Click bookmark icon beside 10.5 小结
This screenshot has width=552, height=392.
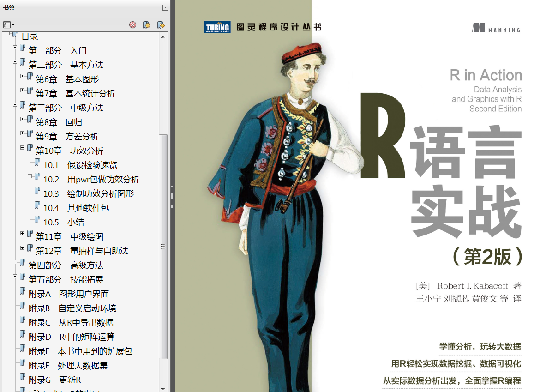click(x=37, y=220)
